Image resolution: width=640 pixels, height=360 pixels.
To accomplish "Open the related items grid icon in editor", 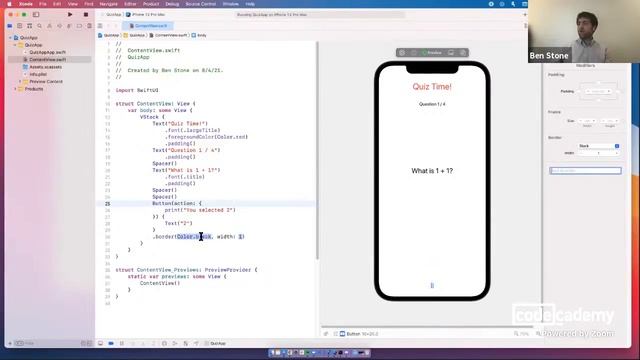I will coord(100,26).
